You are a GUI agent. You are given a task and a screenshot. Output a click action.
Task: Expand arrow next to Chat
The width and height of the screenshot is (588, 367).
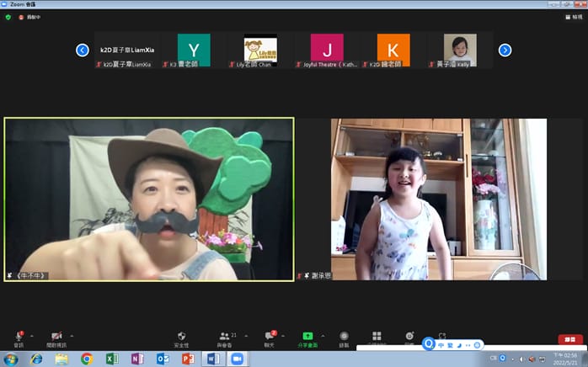click(x=283, y=336)
